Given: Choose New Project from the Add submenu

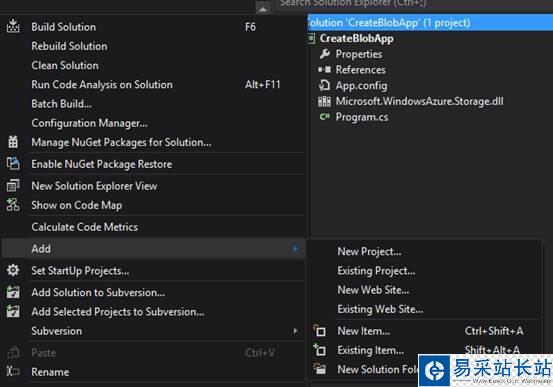Looking at the screenshot, I should click(369, 252).
